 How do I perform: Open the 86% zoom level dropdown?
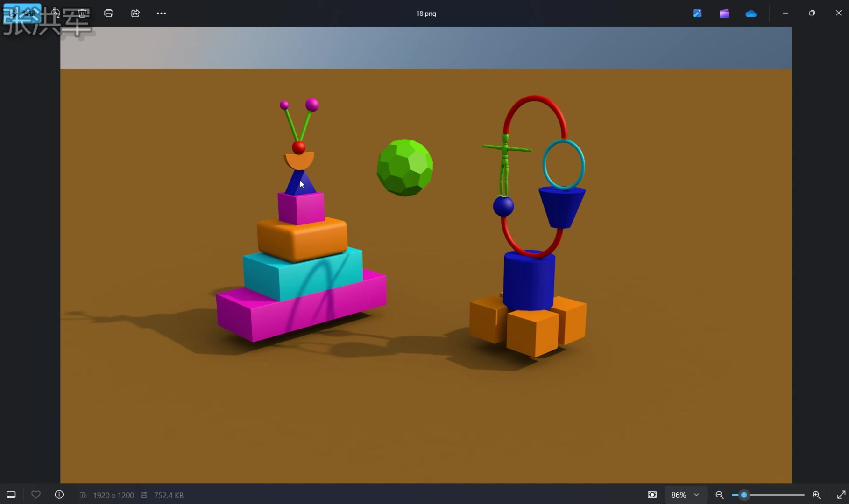tap(686, 495)
